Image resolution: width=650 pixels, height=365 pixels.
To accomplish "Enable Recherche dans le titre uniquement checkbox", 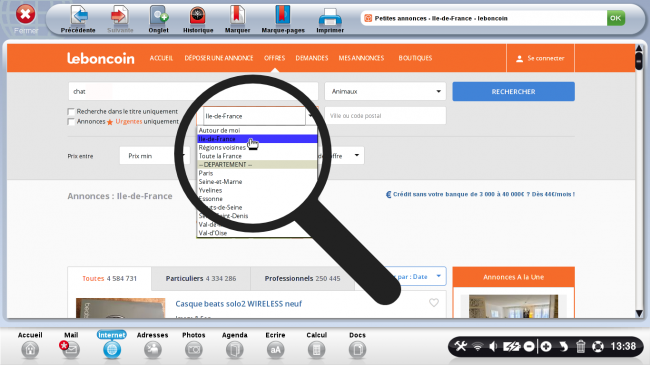I will [71, 112].
